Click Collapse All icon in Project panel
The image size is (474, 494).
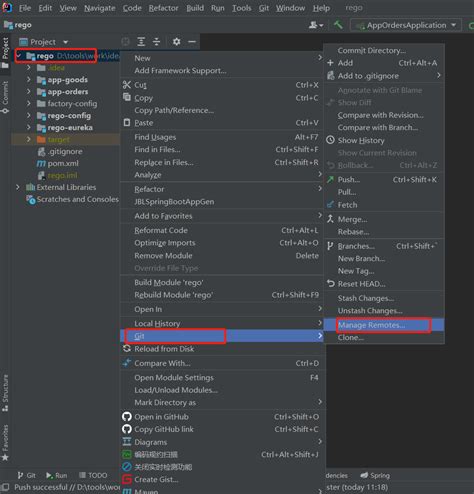click(156, 42)
